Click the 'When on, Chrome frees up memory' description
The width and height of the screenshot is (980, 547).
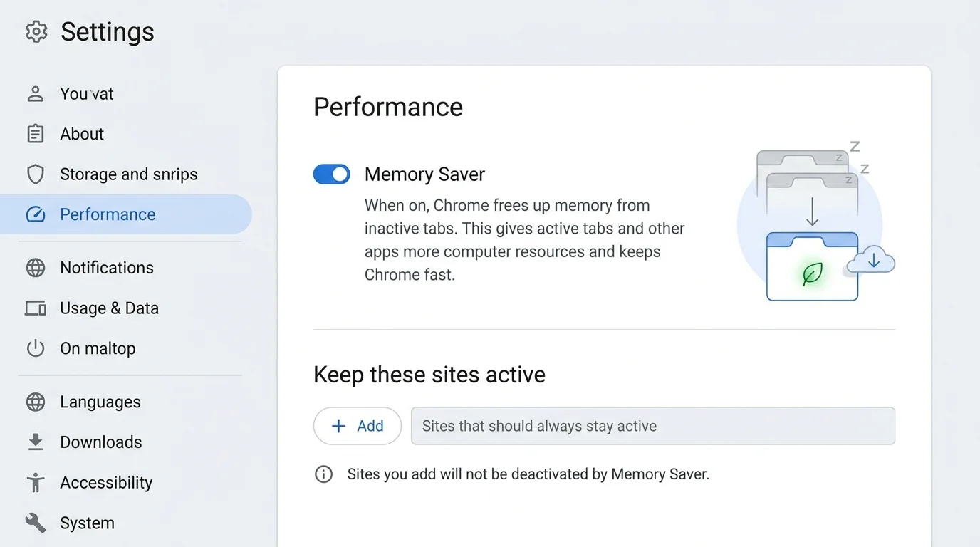tap(525, 240)
